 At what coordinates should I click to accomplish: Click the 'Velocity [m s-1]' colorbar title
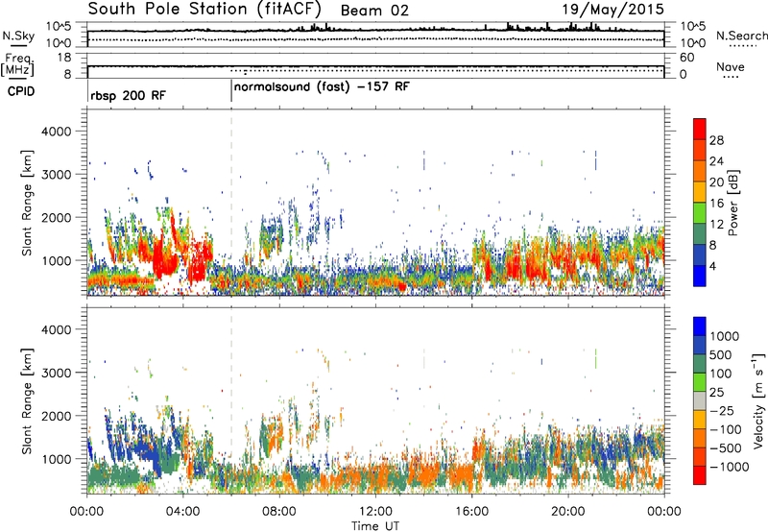(x=758, y=400)
